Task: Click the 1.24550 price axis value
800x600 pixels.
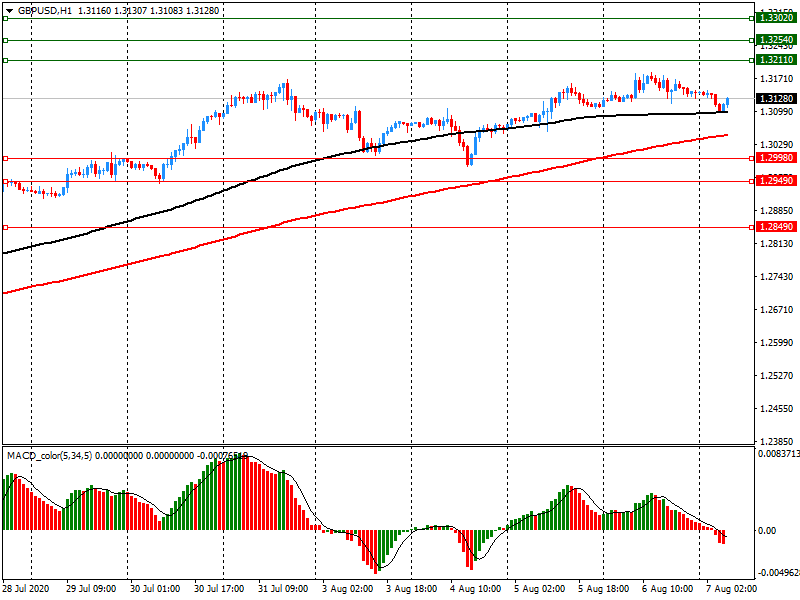Action: [x=777, y=409]
